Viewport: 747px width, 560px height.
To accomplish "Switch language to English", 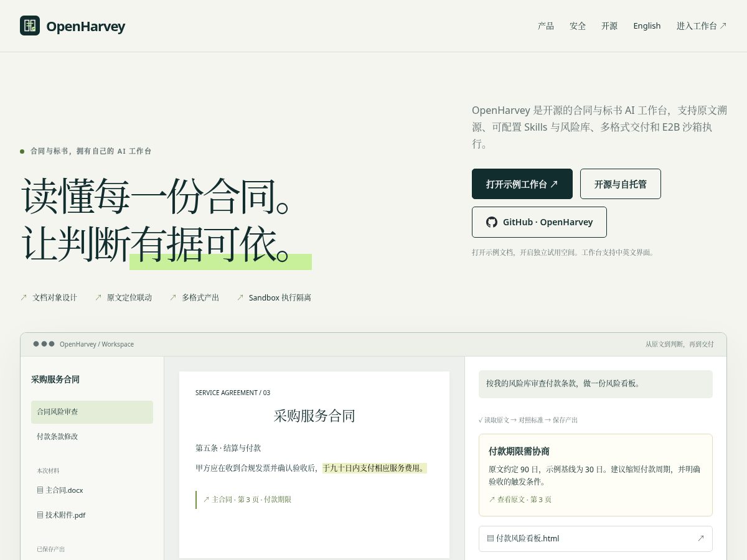I will (647, 26).
